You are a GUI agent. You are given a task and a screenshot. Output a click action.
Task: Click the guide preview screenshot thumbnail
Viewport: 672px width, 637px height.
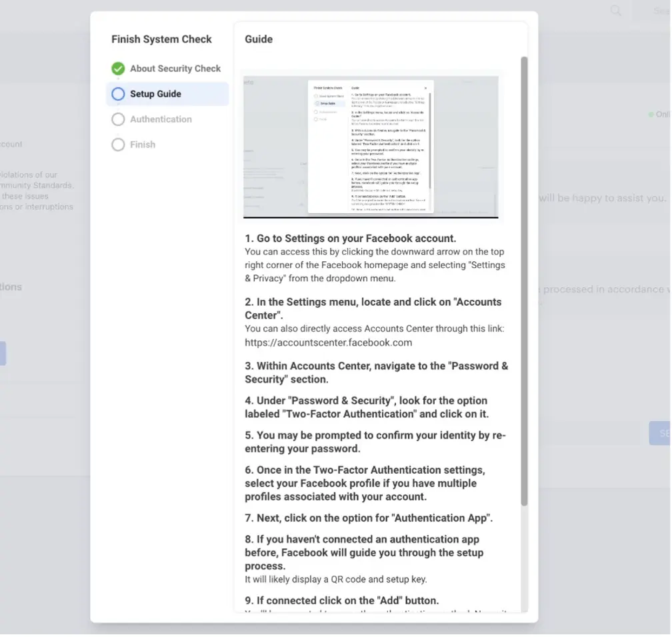point(371,147)
